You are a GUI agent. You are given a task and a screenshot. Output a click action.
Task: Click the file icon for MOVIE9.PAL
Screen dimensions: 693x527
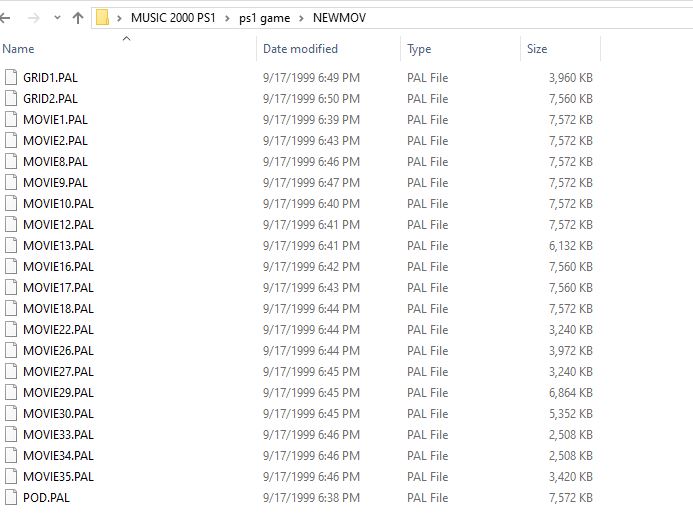coord(11,182)
